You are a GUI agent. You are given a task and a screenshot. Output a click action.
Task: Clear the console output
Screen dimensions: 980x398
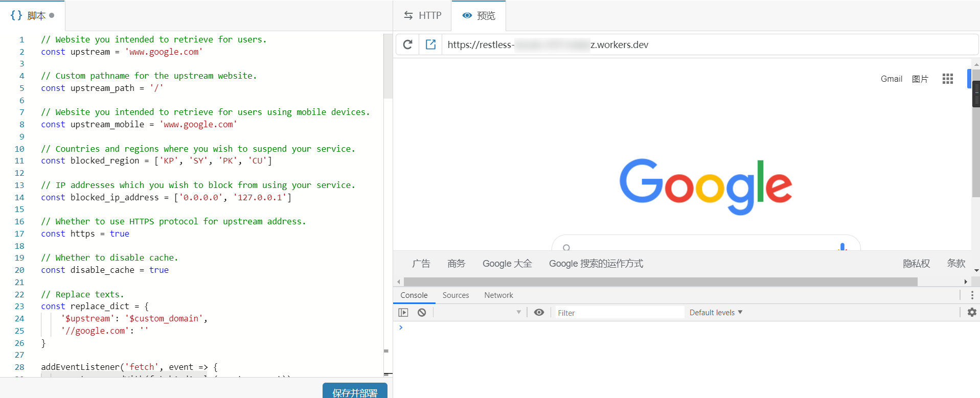point(422,313)
